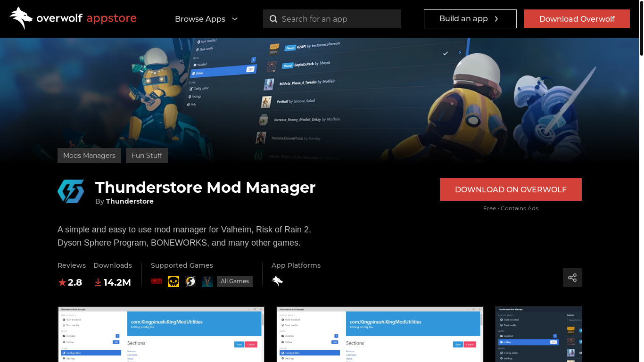This screenshot has width=644, height=362.
Task: Click the Supported Games label
Action: tap(182, 265)
